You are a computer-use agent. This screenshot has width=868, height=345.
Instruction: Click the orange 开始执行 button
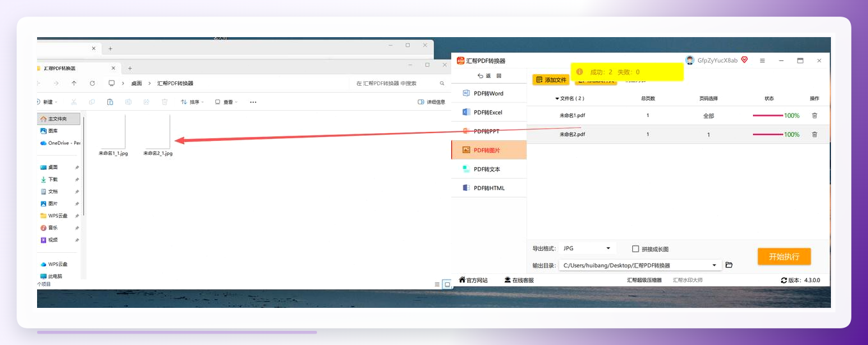784,256
